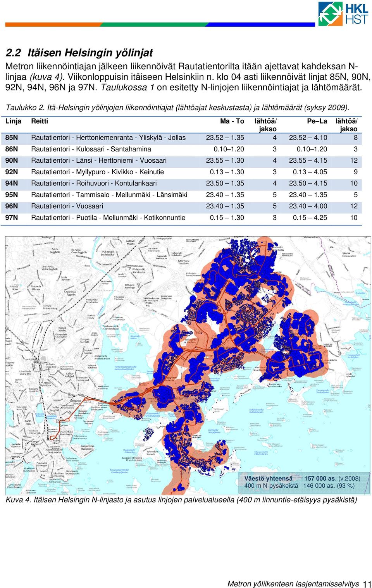Click the HKL HST logo
The width and height of the screenshot is (372, 588).
click(343, 14)
